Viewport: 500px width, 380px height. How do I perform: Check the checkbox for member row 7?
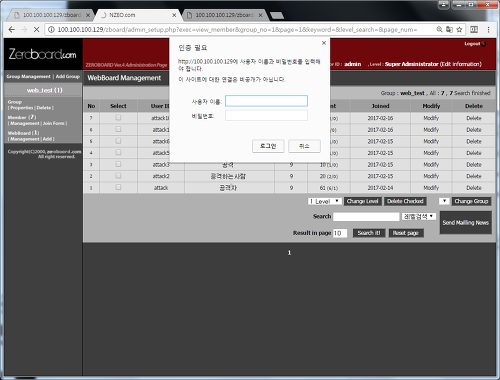point(118,117)
